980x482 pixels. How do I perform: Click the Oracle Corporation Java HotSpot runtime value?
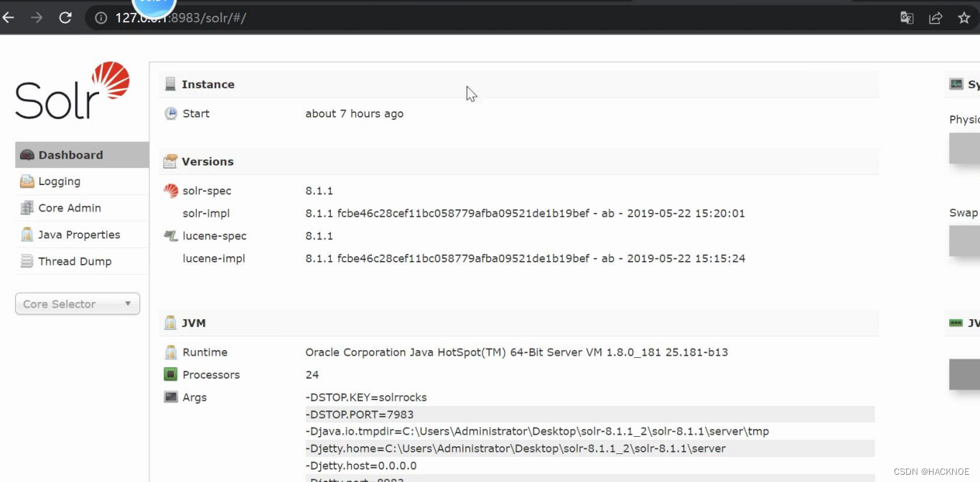pyautogui.click(x=517, y=352)
